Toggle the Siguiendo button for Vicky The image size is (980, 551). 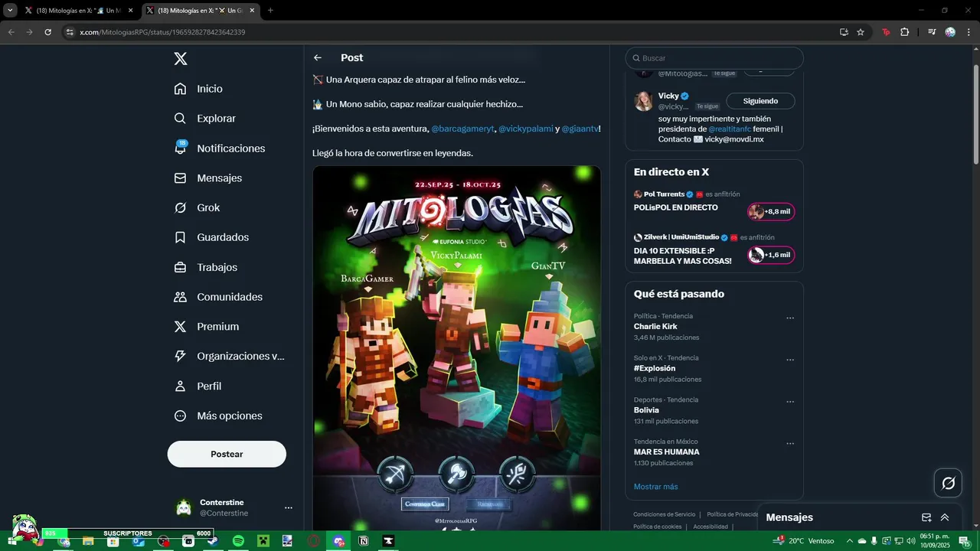point(760,101)
